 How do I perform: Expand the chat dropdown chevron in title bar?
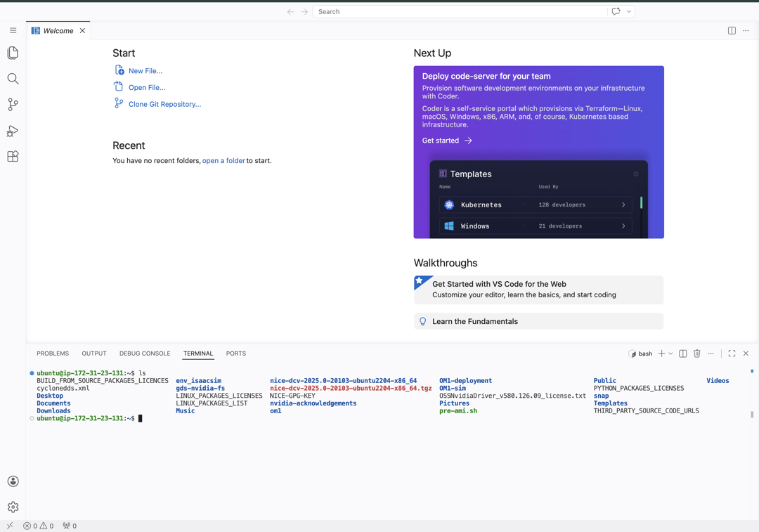point(629,12)
